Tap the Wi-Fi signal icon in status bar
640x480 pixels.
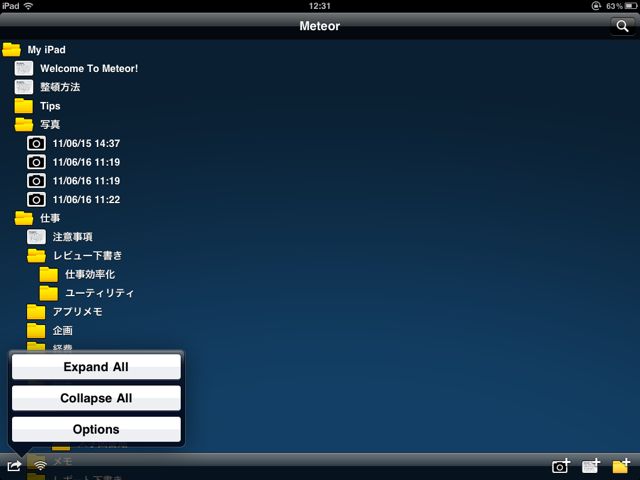(28, 6)
